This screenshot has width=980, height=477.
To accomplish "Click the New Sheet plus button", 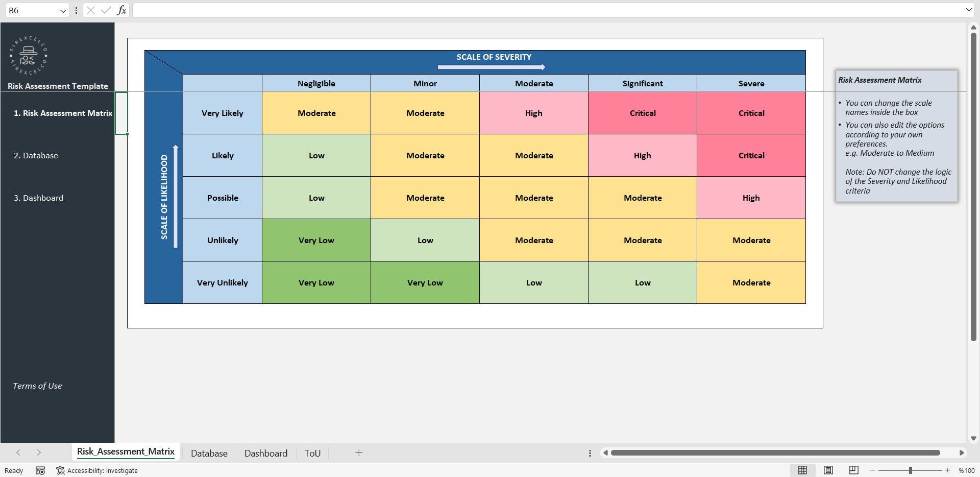I will (x=359, y=452).
